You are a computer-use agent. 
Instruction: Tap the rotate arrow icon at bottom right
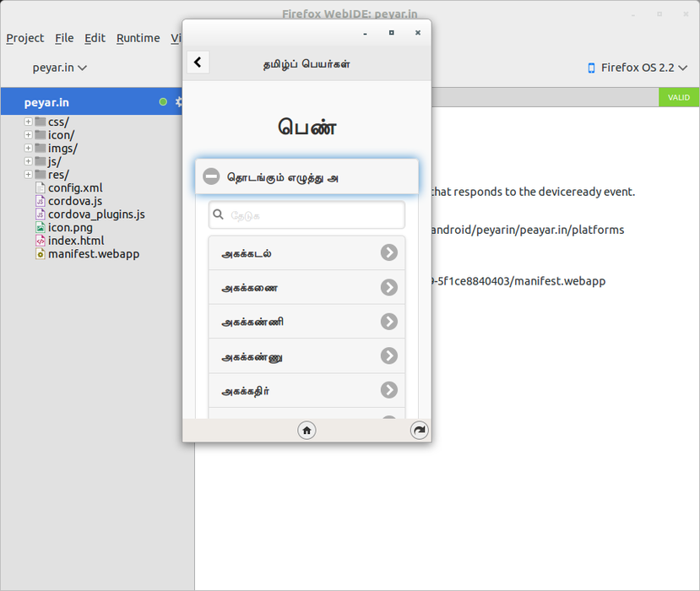419,431
